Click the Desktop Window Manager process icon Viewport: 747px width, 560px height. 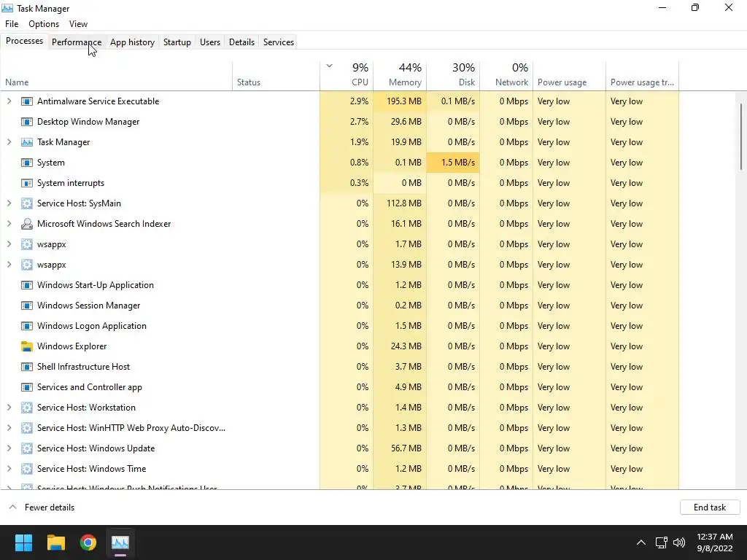click(27, 122)
